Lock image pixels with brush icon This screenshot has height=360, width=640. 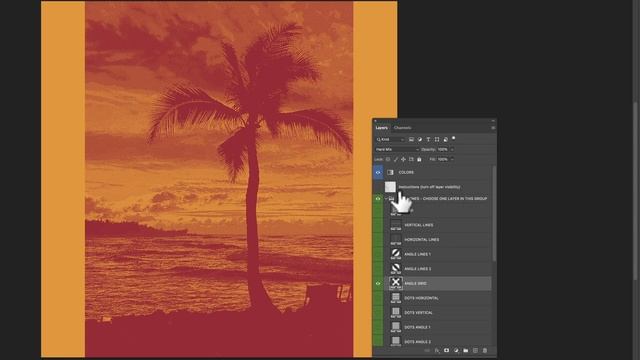click(396, 159)
